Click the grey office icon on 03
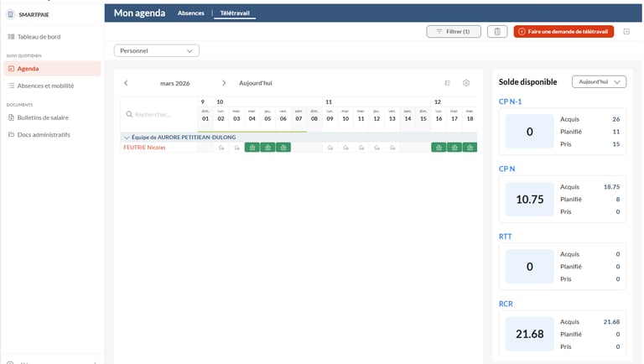 coord(236,148)
